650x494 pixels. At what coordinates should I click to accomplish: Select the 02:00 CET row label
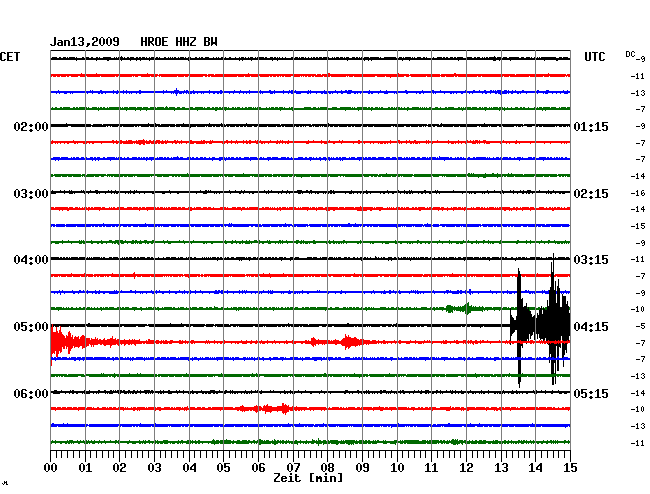31,126
